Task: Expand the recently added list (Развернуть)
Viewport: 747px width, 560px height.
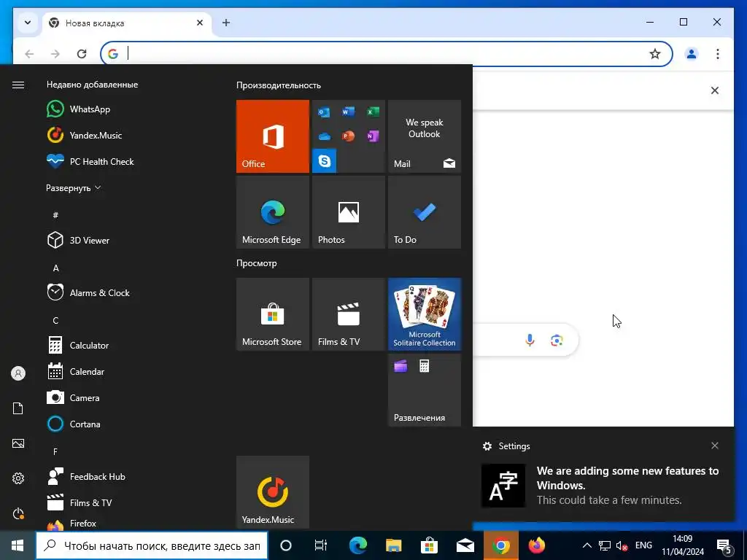Action: tap(74, 188)
